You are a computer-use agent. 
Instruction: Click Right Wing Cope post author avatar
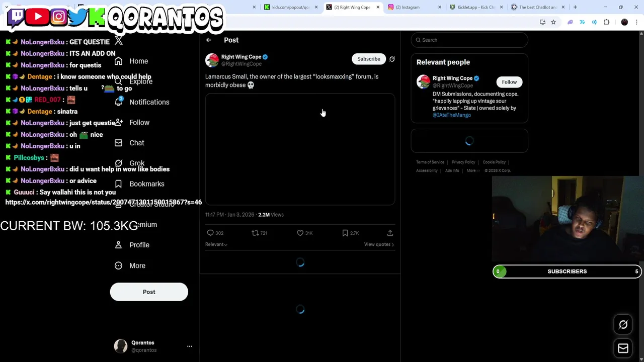(x=212, y=60)
